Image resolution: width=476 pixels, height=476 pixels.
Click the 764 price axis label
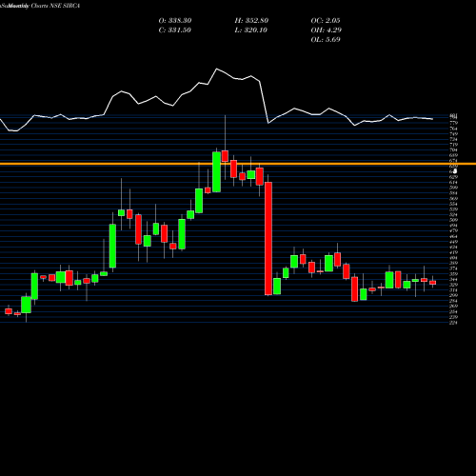(453, 129)
